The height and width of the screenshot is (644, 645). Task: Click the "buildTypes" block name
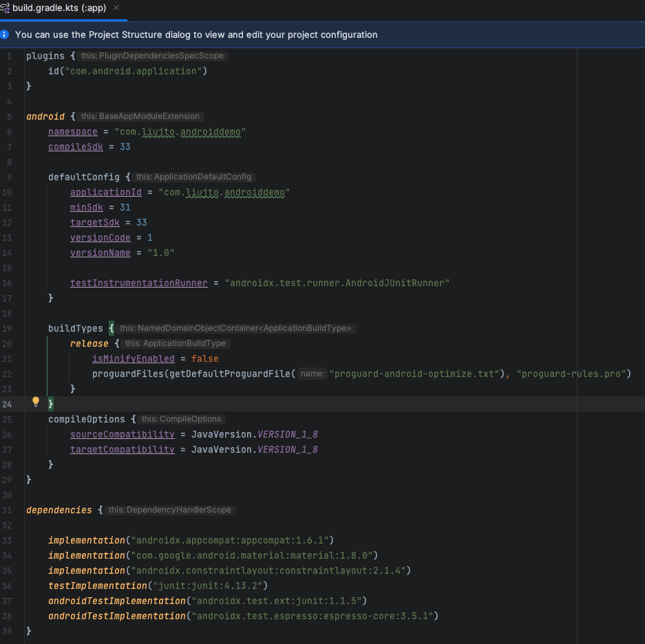[x=76, y=328]
